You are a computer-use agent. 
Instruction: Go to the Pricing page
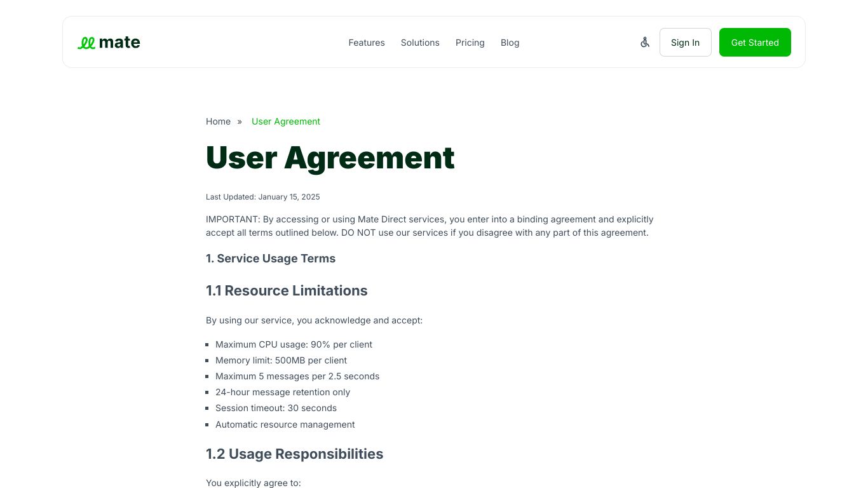[470, 43]
